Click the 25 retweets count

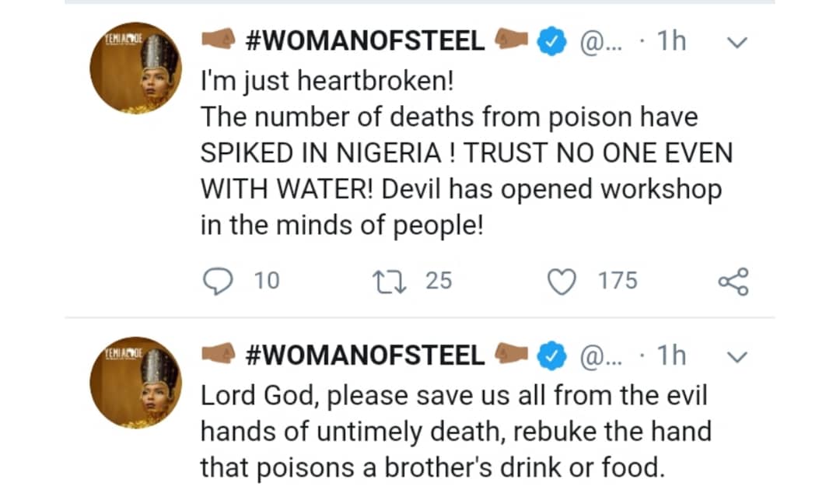[x=439, y=281]
